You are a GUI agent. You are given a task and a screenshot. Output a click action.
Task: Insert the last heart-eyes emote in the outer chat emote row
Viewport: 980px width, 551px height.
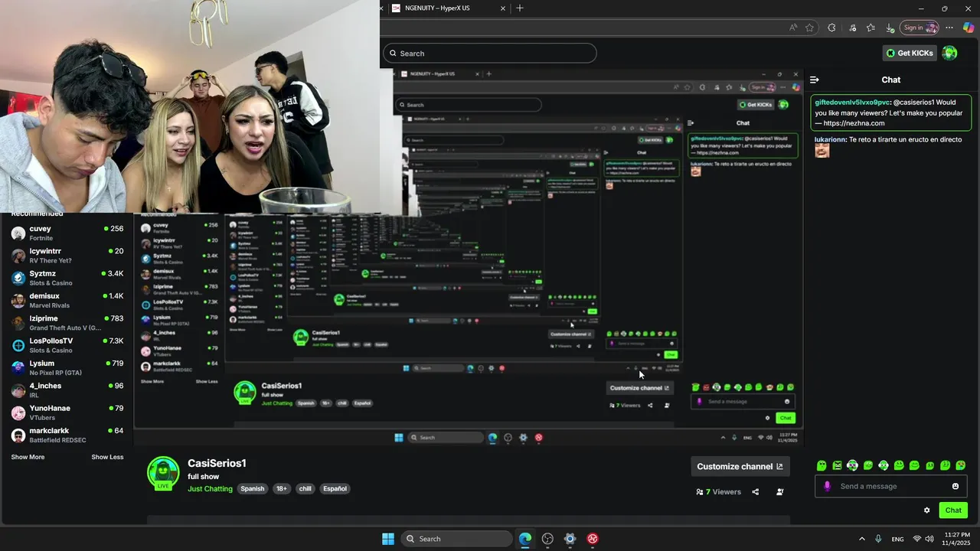(961, 465)
